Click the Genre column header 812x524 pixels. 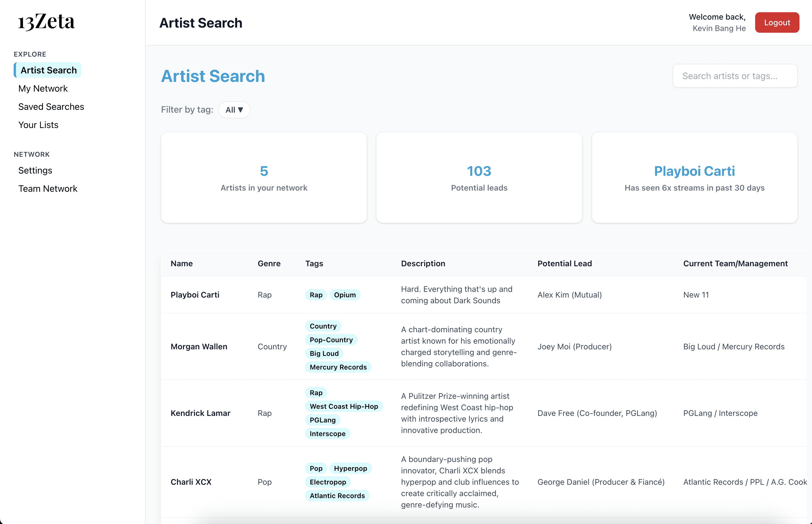point(269,263)
